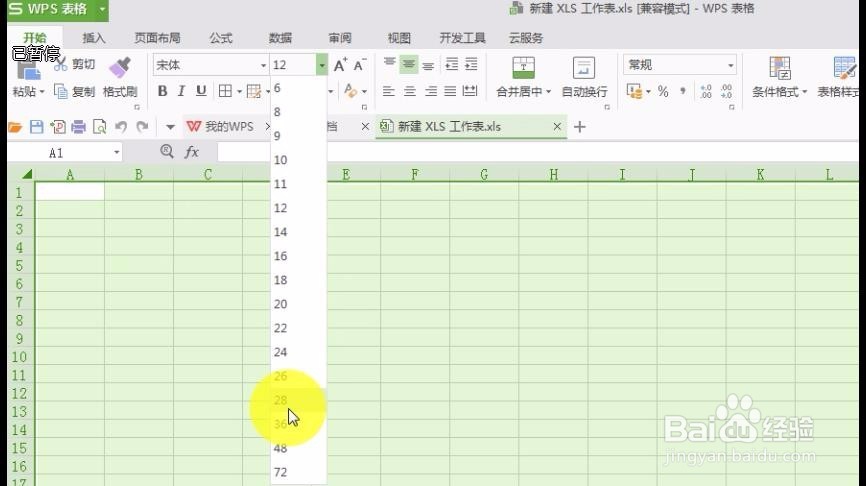The height and width of the screenshot is (486, 866).
Task: Click the decrease indent icon
Action: tap(452, 65)
